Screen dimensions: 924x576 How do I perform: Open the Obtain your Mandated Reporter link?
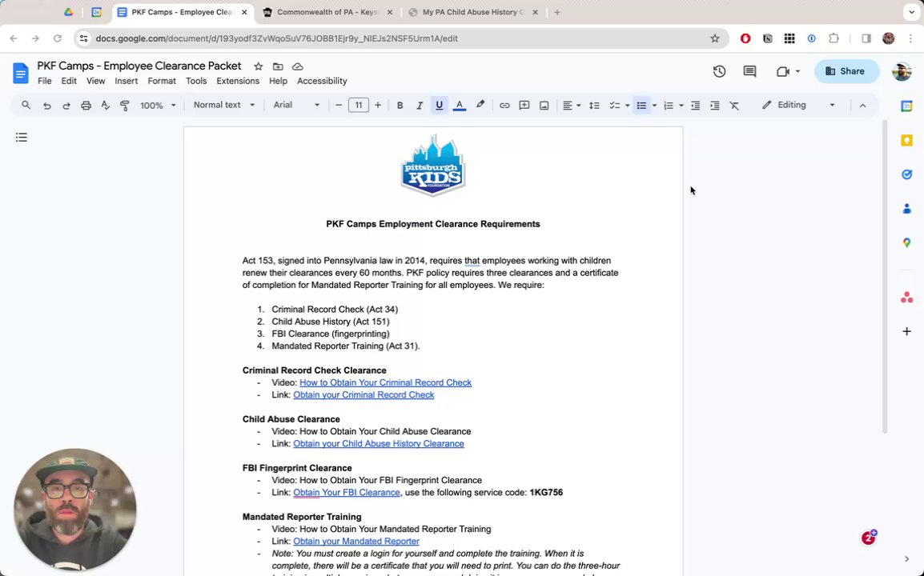click(356, 542)
